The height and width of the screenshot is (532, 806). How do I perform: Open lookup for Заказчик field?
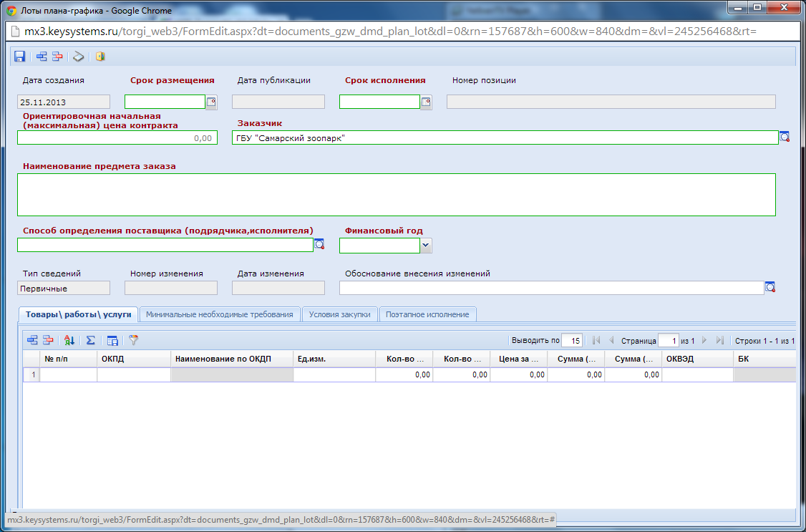[x=785, y=137]
